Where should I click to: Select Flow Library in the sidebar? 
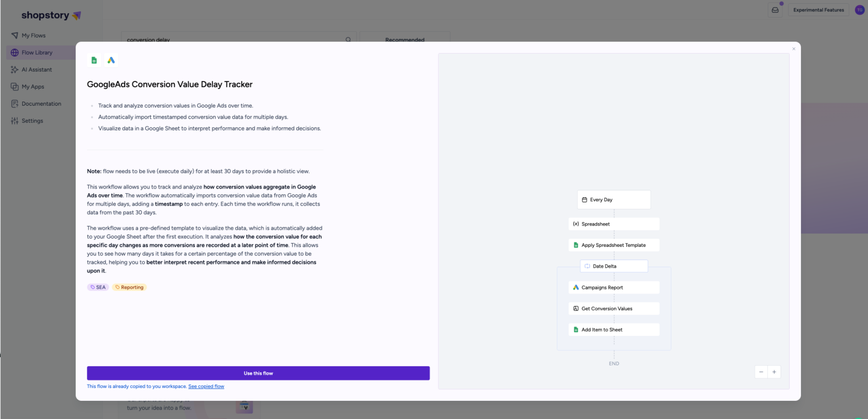[37, 53]
